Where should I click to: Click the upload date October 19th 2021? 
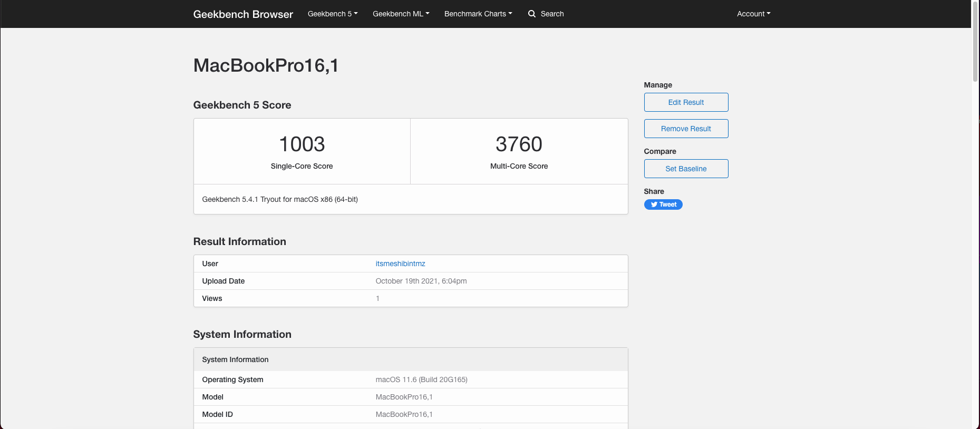pyautogui.click(x=421, y=281)
